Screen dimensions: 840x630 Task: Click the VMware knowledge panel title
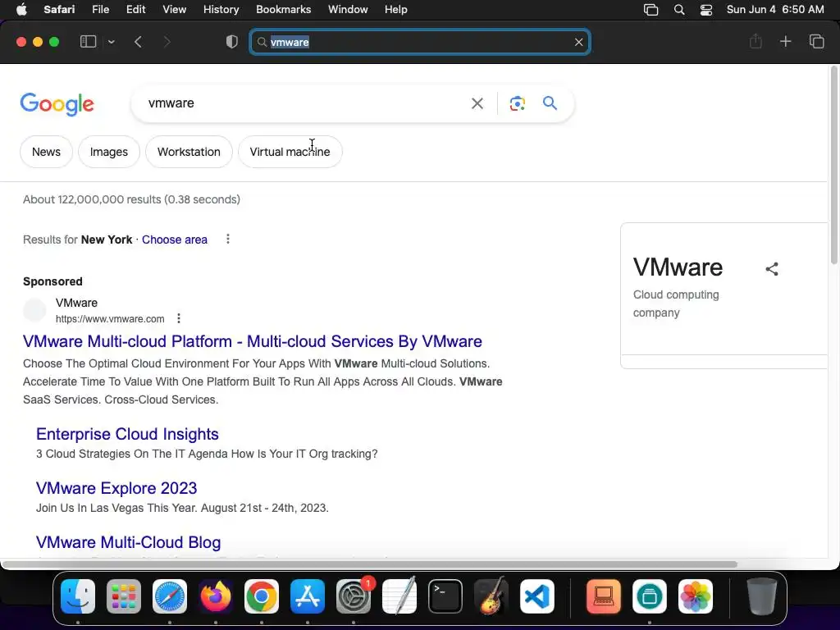[678, 267]
